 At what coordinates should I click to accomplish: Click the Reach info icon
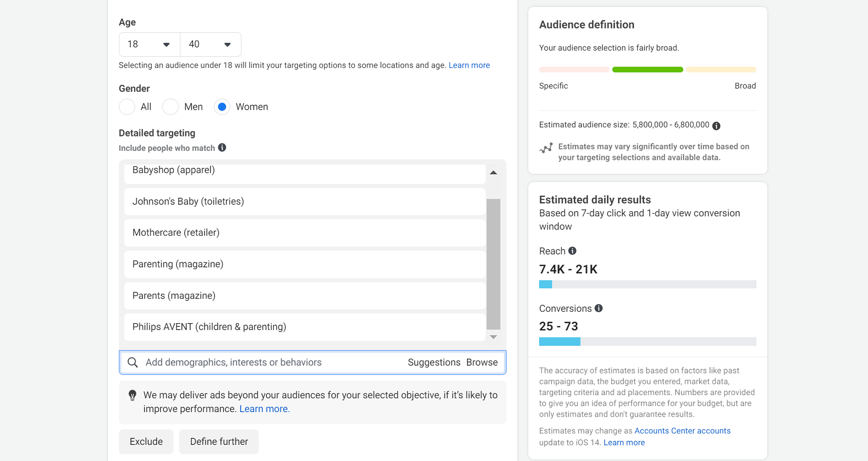(572, 251)
